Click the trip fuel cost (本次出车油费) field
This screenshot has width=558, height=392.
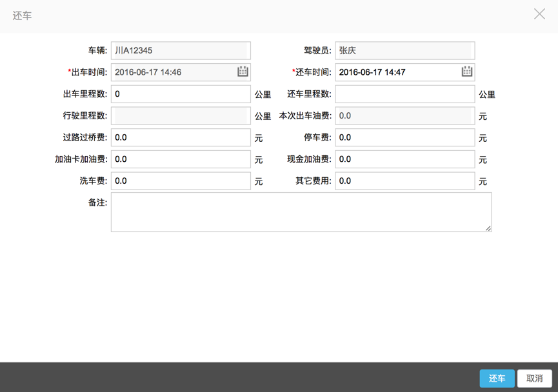tap(404, 115)
